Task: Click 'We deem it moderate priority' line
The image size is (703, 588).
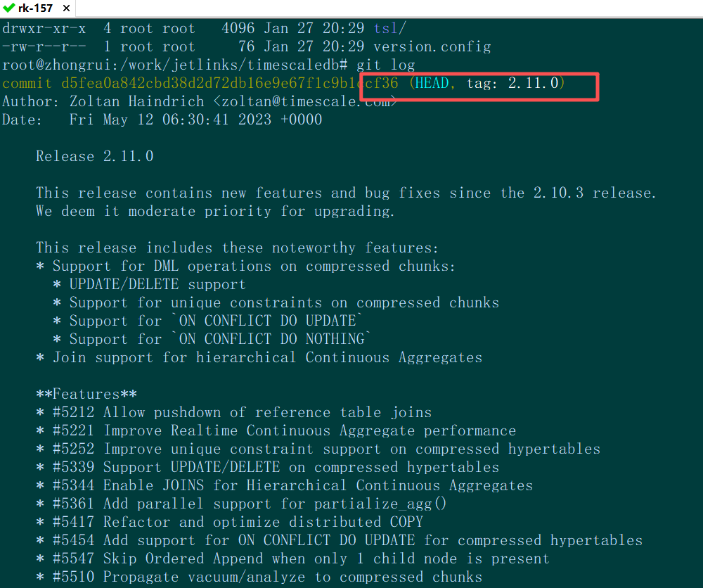Action: click(x=215, y=211)
